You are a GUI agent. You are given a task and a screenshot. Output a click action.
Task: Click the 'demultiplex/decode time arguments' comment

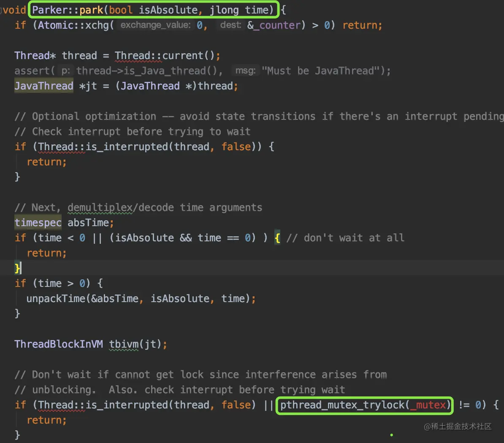pos(138,208)
